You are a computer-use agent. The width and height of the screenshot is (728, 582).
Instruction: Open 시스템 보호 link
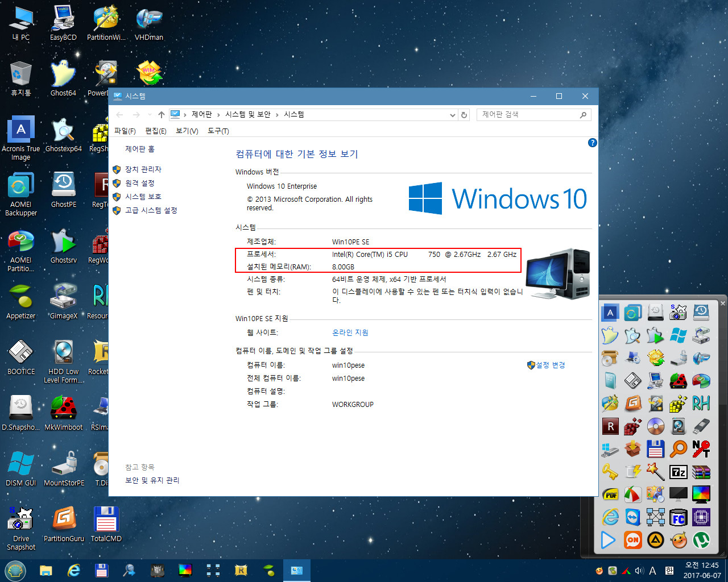coord(143,197)
